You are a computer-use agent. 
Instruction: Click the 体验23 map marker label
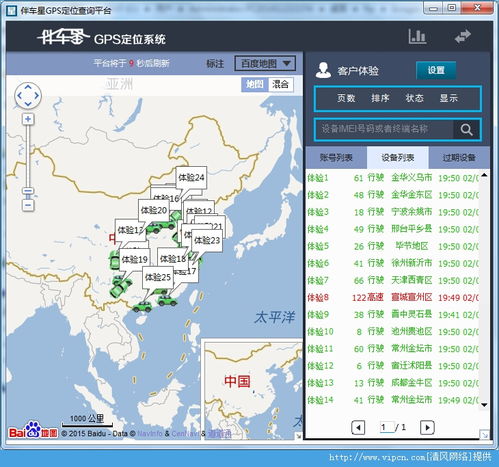point(207,240)
